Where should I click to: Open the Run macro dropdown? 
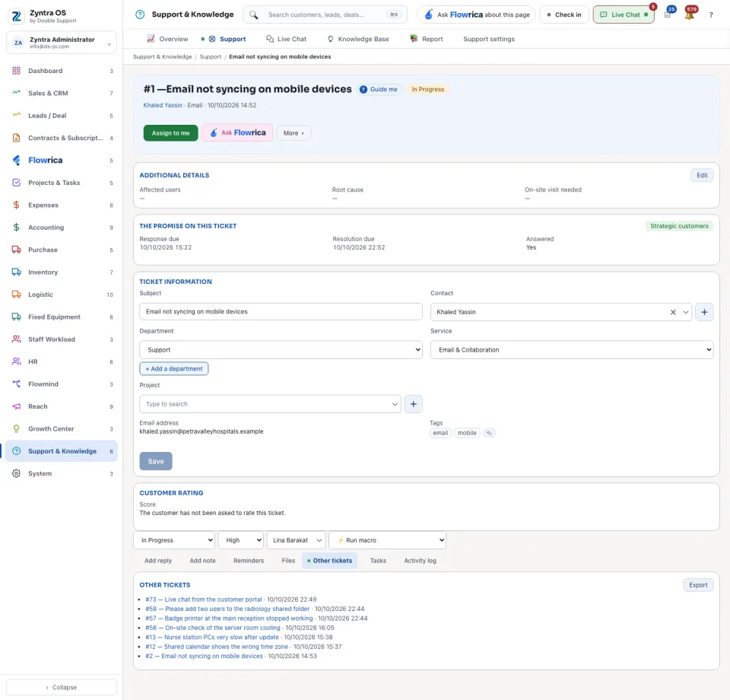tap(387, 540)
